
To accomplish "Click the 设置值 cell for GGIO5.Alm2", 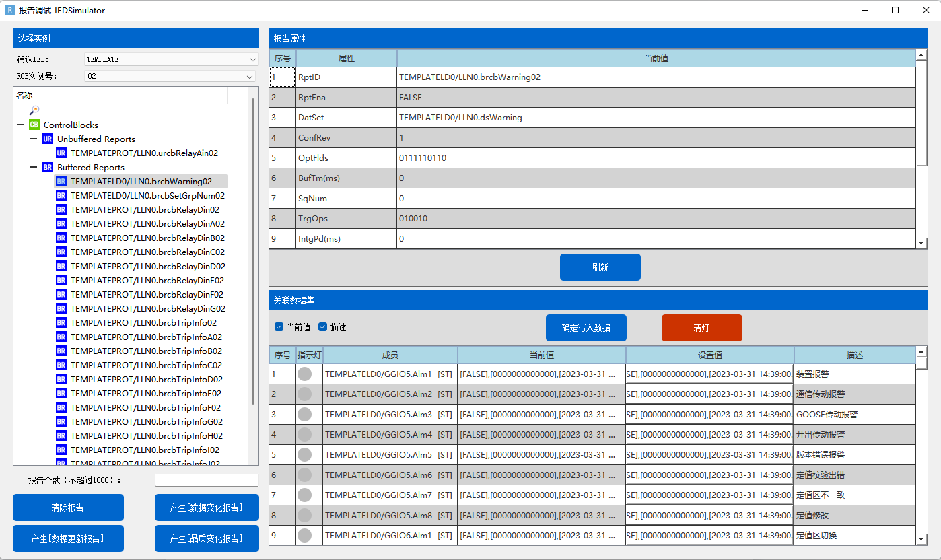I will [x=710, y=394].
